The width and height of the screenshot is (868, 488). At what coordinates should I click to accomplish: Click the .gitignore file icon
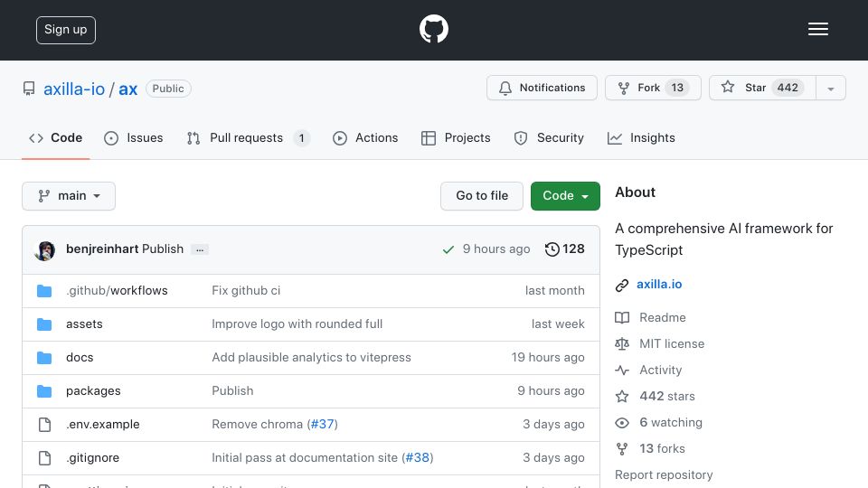tap(44, 457)
